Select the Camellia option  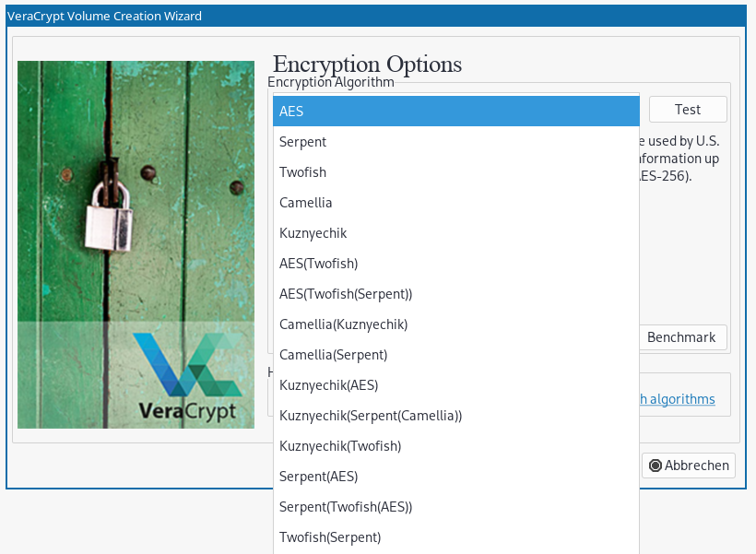(456, 203)
